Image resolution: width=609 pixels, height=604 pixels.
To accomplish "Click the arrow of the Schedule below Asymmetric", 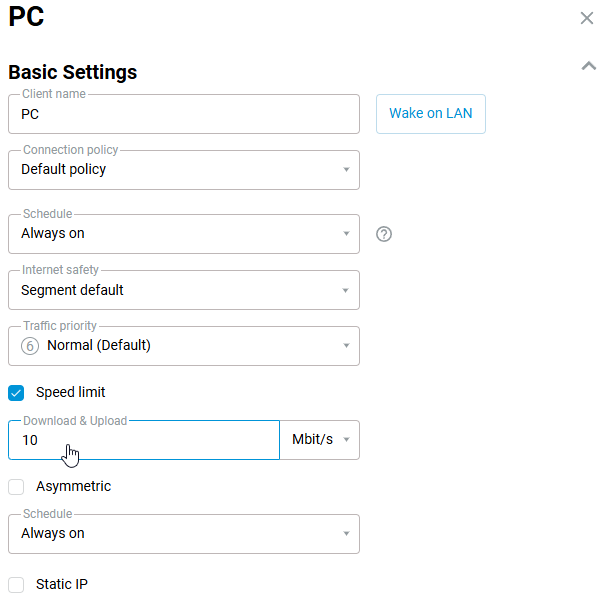I will [x=346, y=534].
